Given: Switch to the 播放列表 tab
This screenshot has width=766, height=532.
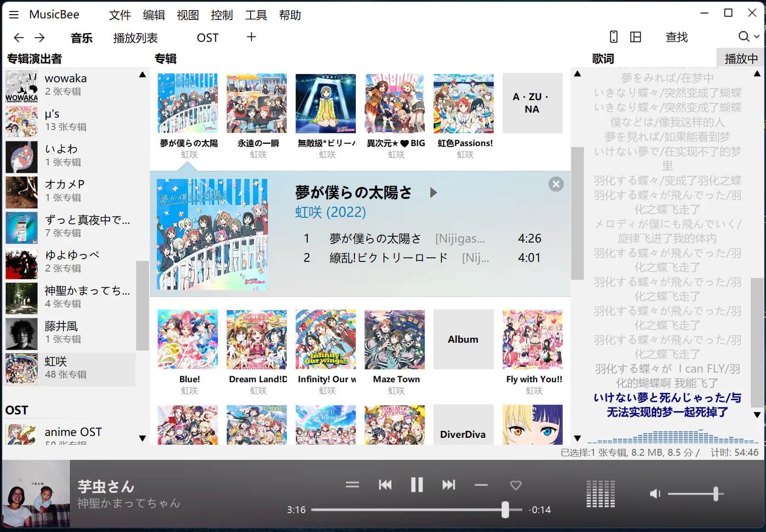Looking at the screenshot, I should (136, 38).
